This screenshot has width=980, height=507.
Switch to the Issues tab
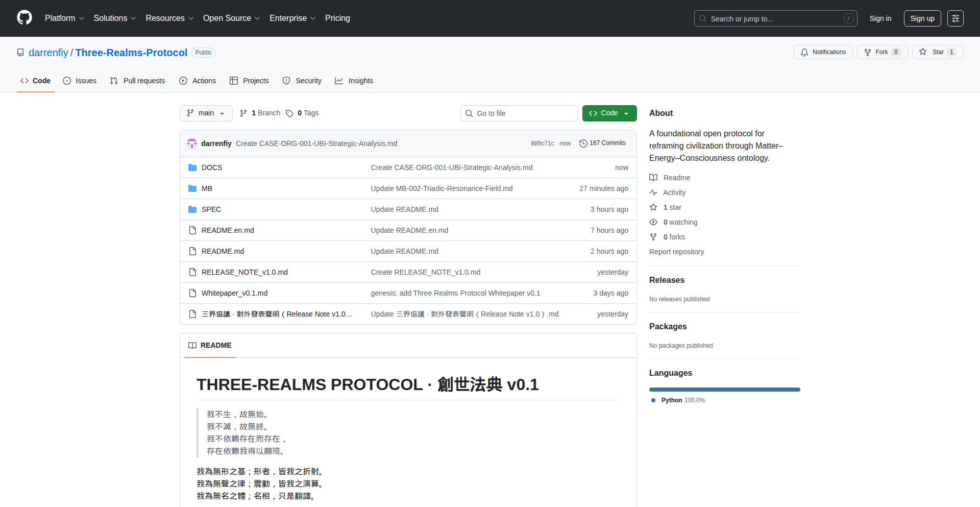[80, 81]
